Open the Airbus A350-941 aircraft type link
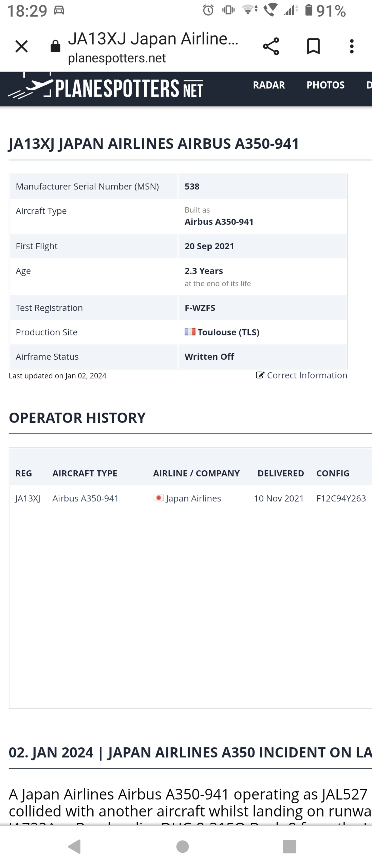The height and width of the screenshot is (868, 372). 85,498
